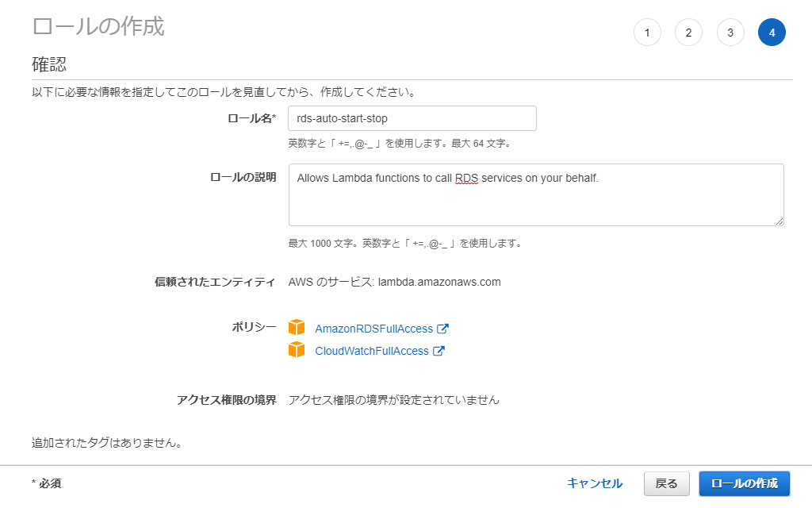The width and height of the screenshot is (812, 508).
Task: Click external link icon beside CloudWatchFullAccess
Action: coord(439,350)
